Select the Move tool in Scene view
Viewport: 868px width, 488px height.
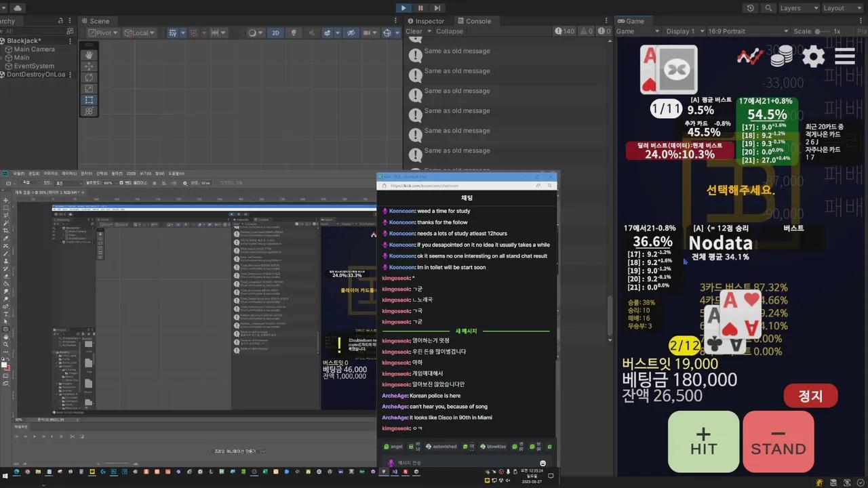(x=89, y=66)
